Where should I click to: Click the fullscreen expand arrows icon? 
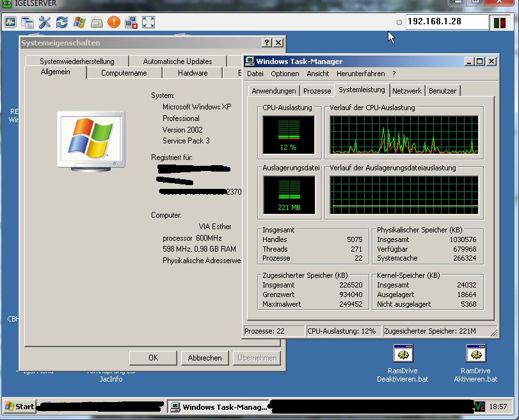[148, 22]
